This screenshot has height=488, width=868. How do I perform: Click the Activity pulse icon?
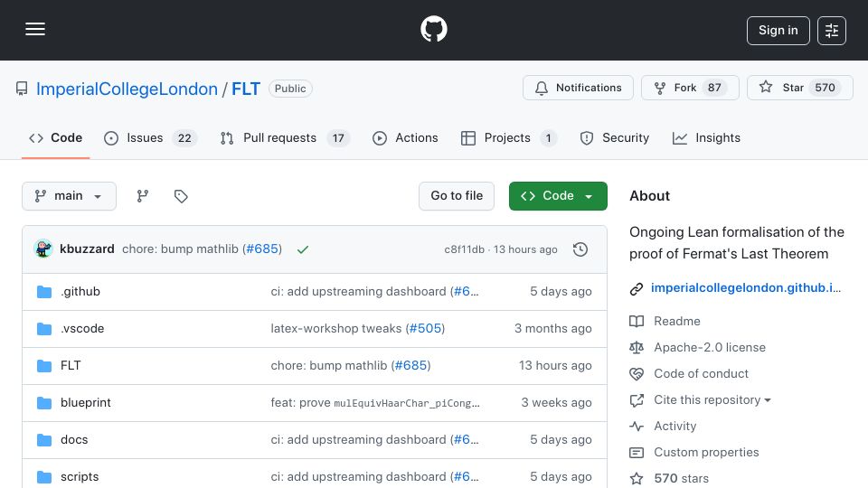[x=637, y=426]
